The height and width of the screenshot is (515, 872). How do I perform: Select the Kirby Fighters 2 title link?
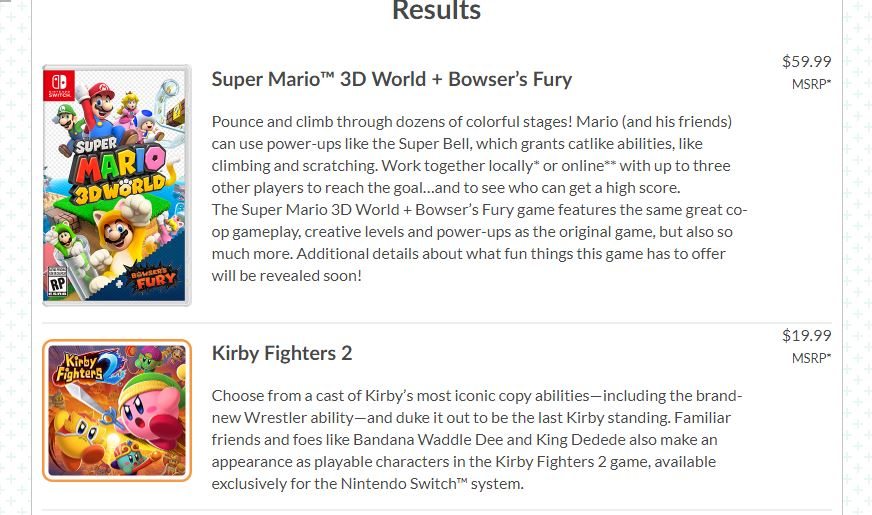tap(282, 353)
